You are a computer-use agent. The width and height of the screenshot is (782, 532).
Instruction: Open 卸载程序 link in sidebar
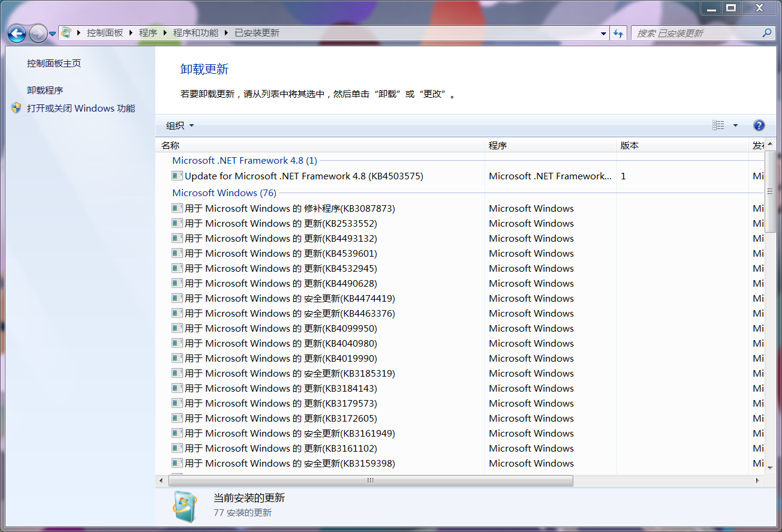[45, 90]
